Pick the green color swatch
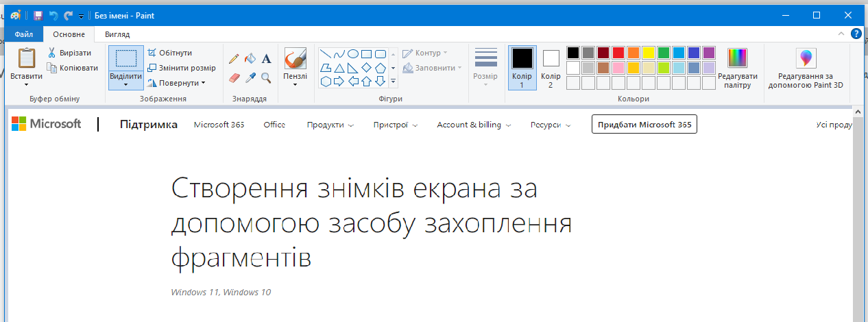This screenshot has height=322, width=868. [x=664, y=53]
